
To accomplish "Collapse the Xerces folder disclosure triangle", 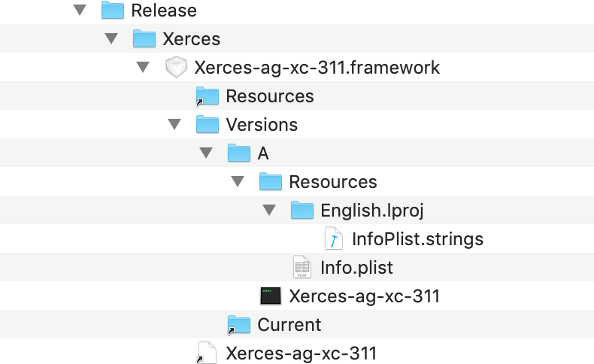I will pyautogui.click(x=111, y=39).
